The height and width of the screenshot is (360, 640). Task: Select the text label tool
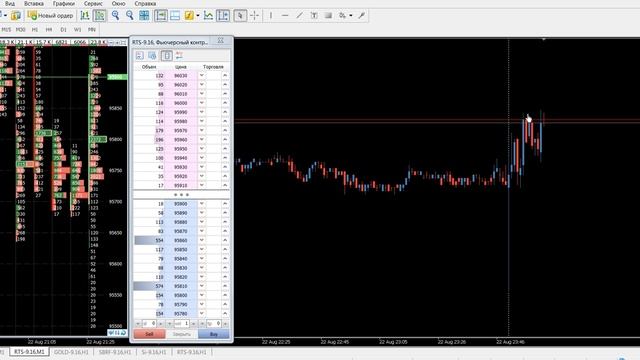[x=314, y=16]
